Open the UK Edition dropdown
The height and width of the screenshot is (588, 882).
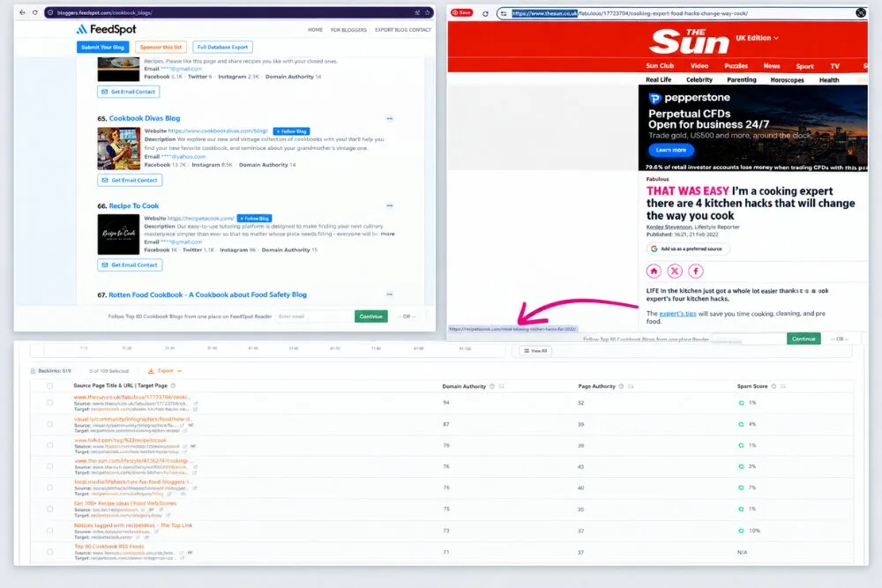click(757, 38)
